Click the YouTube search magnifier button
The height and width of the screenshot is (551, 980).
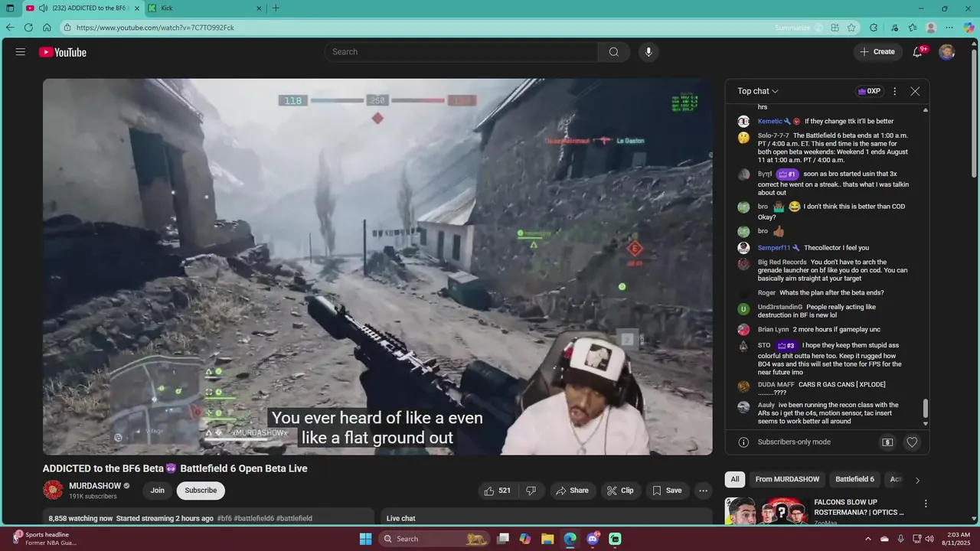[x=614, y=52]
